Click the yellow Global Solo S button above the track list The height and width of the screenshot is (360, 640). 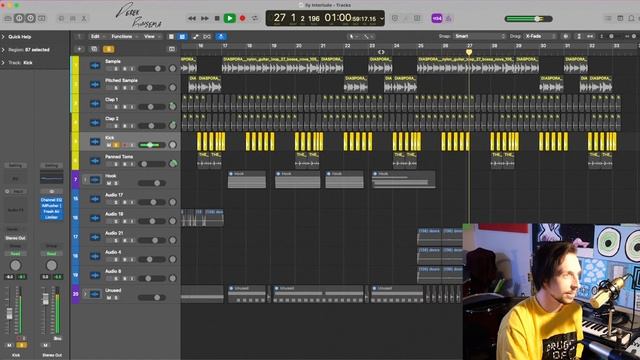[x=109, y=49]
